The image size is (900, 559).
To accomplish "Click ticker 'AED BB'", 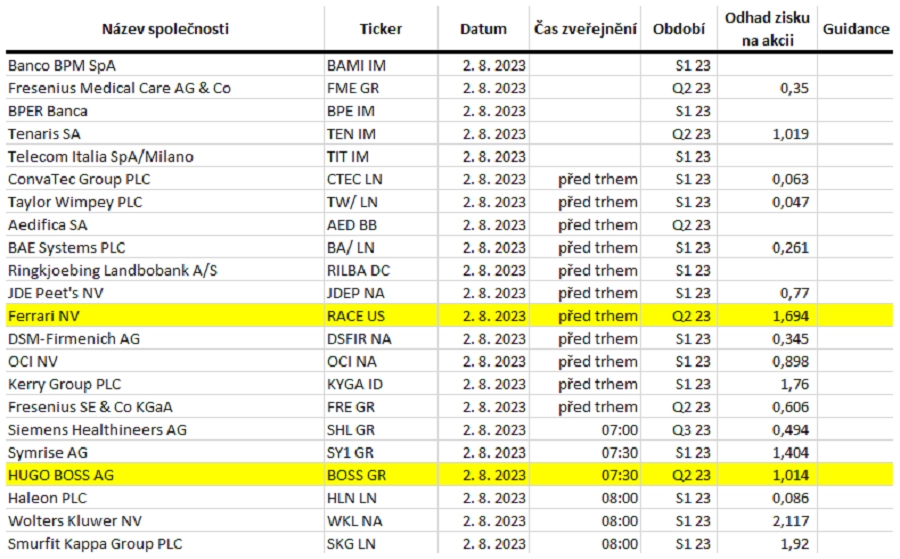I will [x=352, y=225].
